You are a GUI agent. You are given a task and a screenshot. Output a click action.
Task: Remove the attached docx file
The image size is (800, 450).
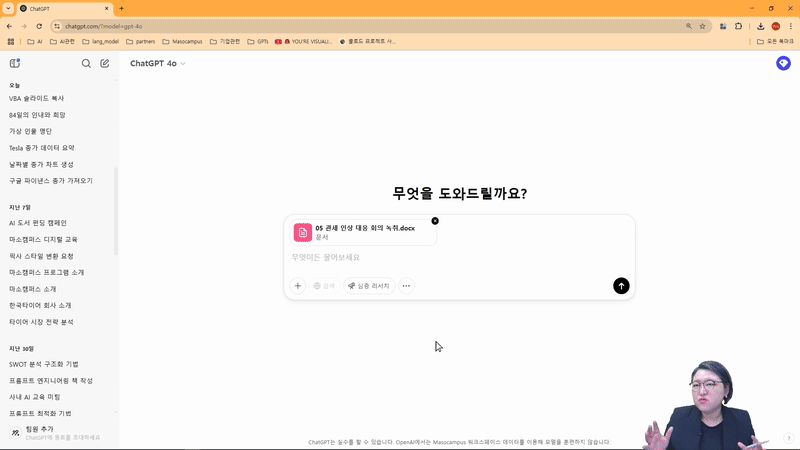[x=435, y=221]
